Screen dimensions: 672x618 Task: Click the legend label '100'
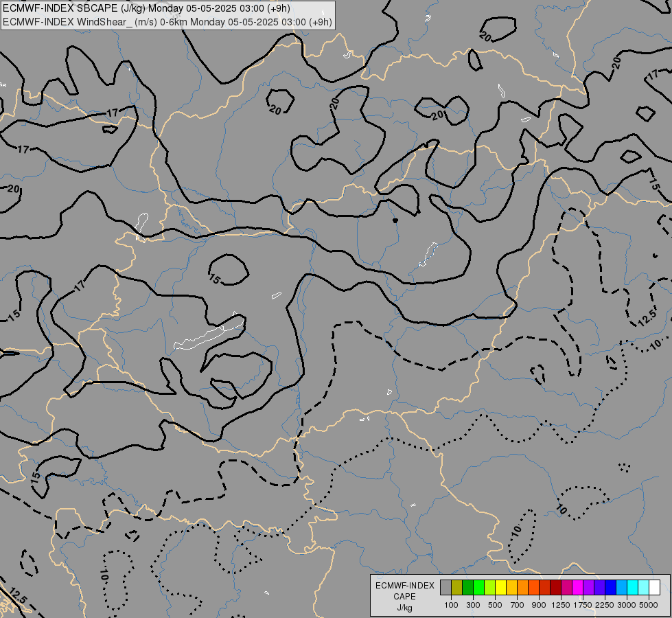[x=451, y=605]
